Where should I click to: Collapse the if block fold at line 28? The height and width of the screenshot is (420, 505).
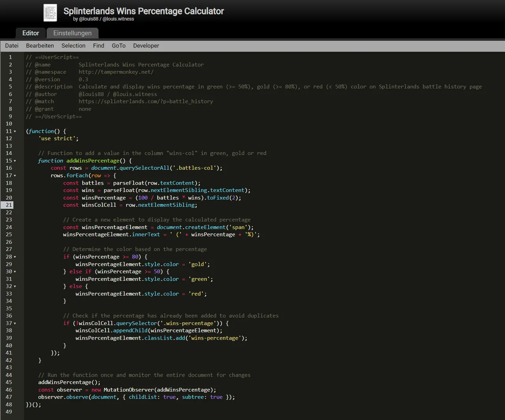tap(15, 257)
